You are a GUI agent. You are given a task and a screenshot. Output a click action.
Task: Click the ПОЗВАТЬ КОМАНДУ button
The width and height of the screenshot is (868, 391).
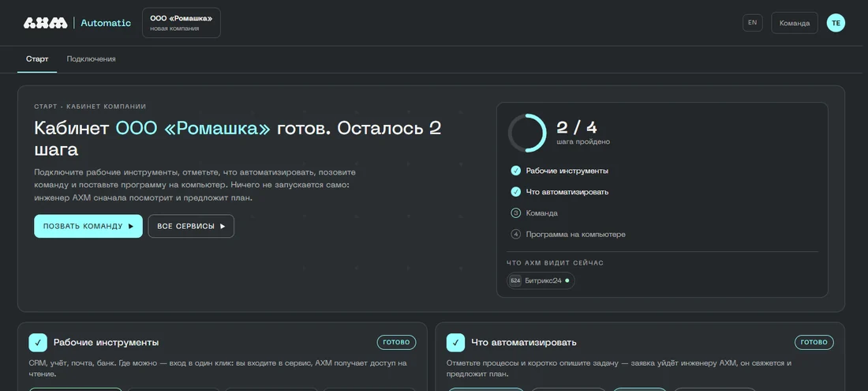click(88, 226)
